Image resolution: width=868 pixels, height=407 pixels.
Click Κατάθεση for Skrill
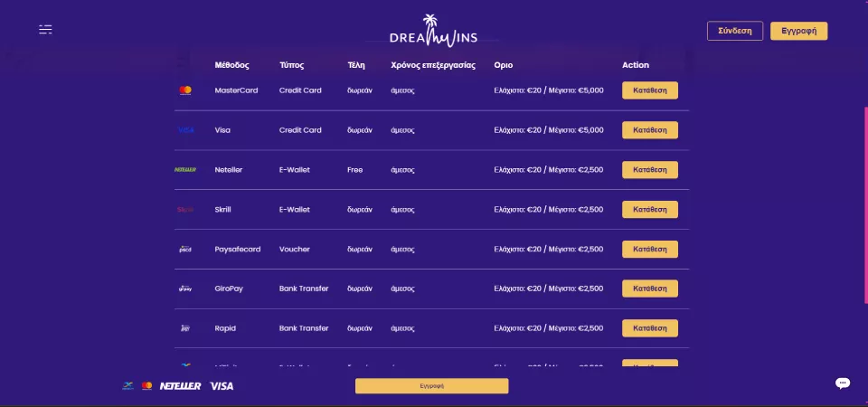pos(650,209)
